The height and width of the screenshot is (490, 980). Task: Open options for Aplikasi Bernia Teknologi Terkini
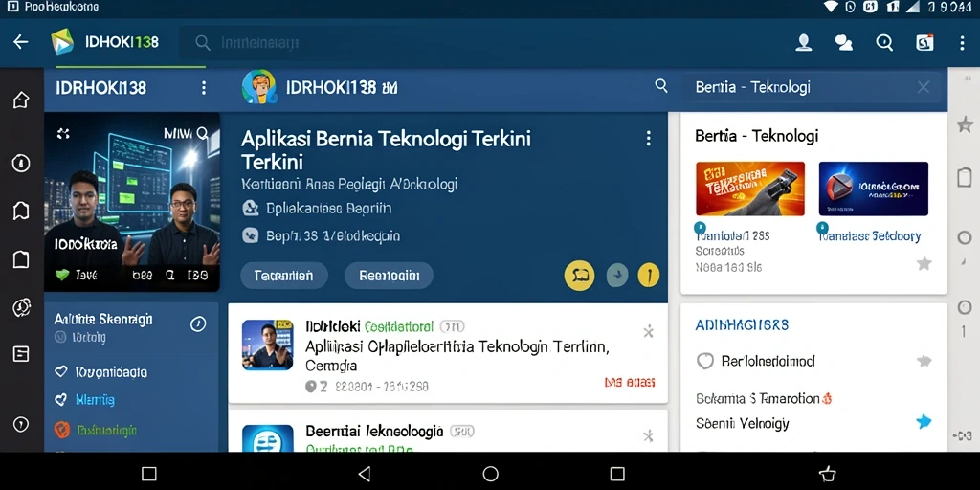[x=649, y=138]
